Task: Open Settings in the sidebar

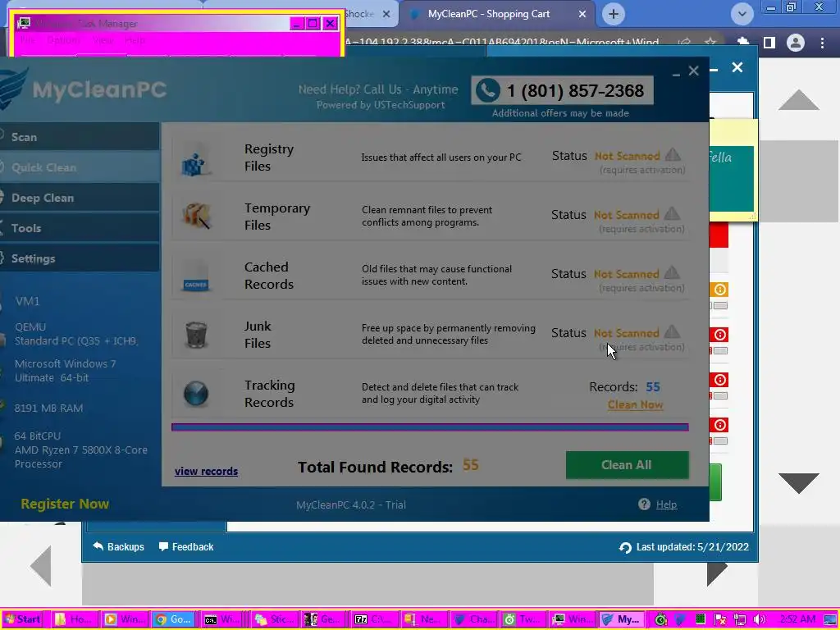Action: click(80, 258)
